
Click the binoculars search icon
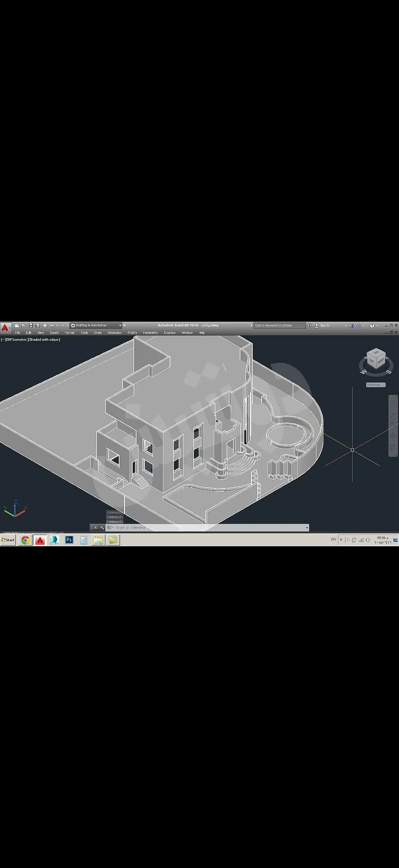[309, 325]
